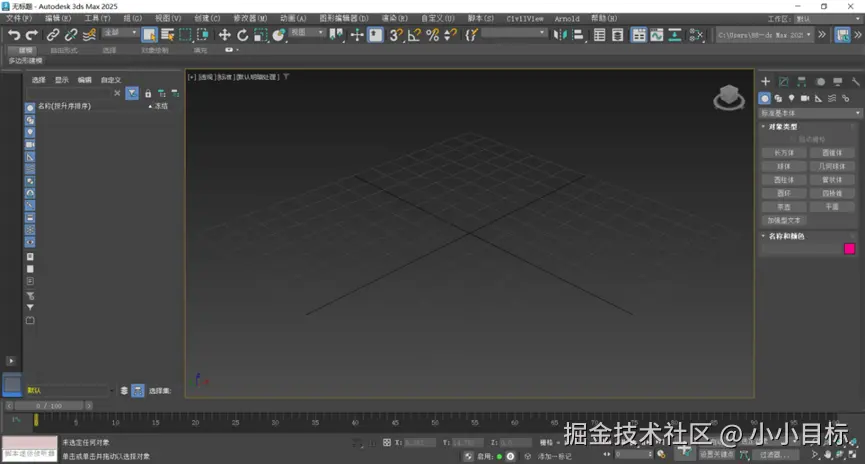Open the Arnold menu

567,19
